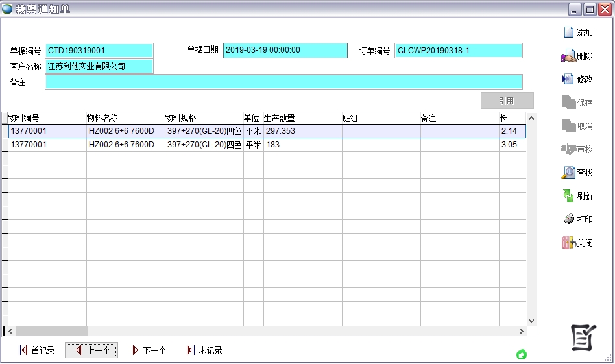Click the 打印 (Print) icon
615x364 pixels.
pos(568,219)
